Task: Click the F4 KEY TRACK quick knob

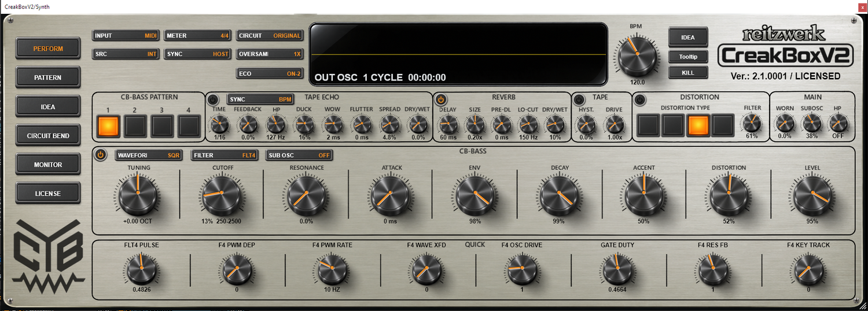Action: pos(809,269)
